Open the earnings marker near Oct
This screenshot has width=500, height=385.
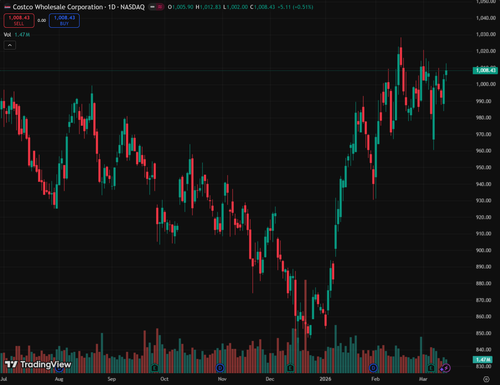click(x=154, y=368)
